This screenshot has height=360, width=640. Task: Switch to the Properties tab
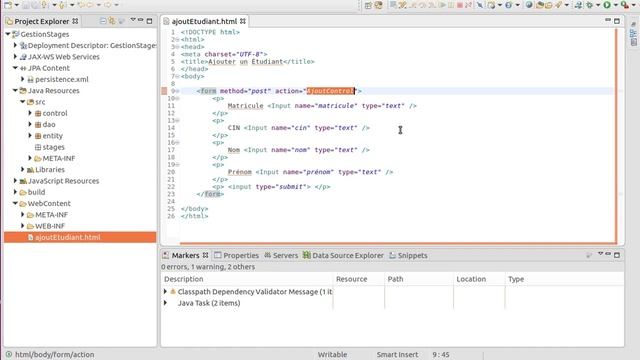[237, 256]
